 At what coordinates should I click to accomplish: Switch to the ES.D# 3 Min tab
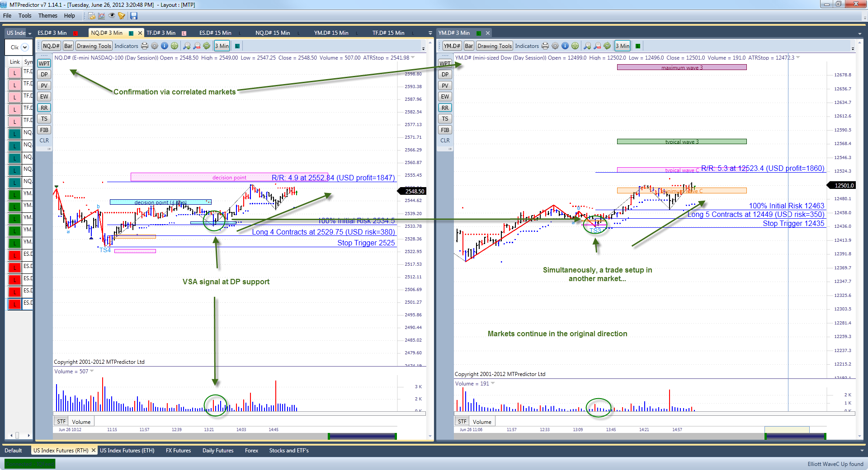pyautogui.click(x=52, y=33)
